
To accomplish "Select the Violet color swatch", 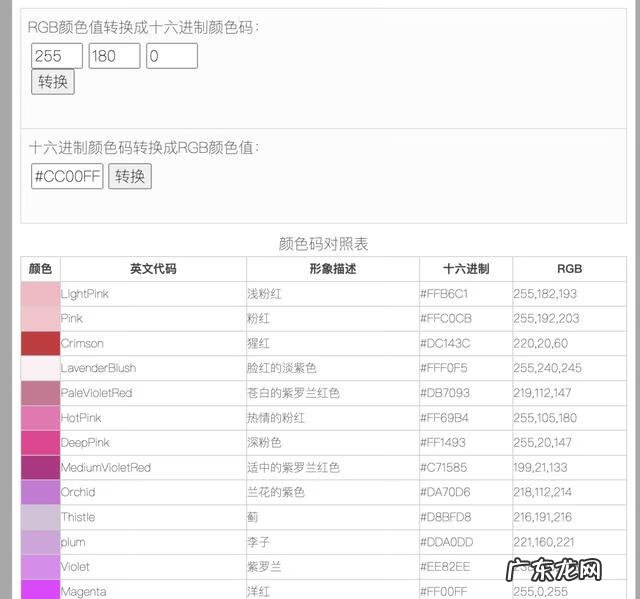I will click(40, 567).
